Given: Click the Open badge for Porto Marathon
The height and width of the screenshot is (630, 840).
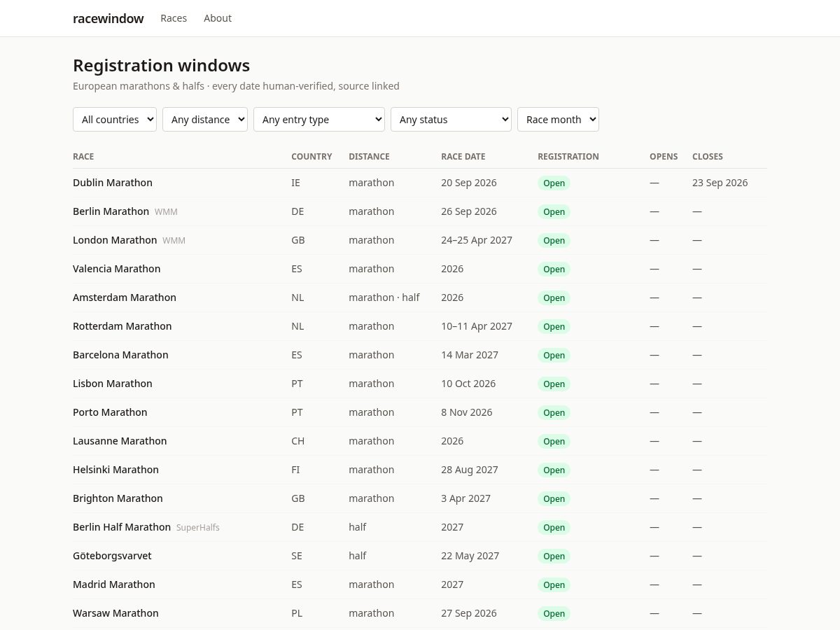Looking at the screenshot, I should click(x=554, y=413).
